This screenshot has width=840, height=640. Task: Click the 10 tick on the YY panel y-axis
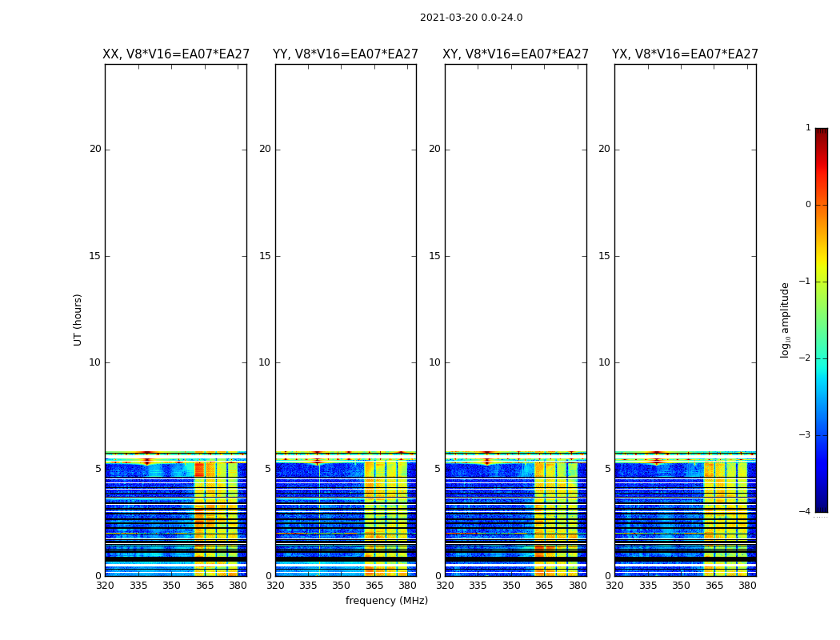264,362
